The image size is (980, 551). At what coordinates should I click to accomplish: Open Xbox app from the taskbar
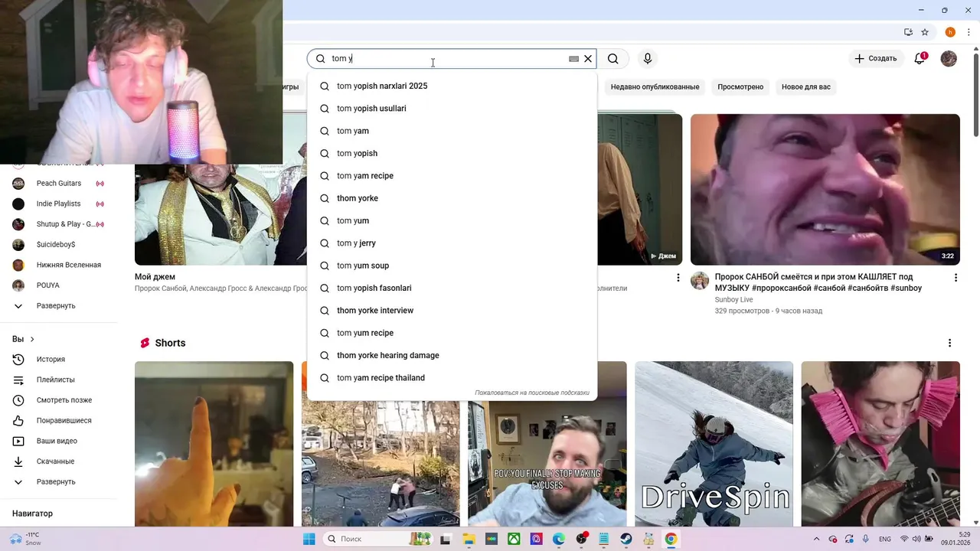514,539
